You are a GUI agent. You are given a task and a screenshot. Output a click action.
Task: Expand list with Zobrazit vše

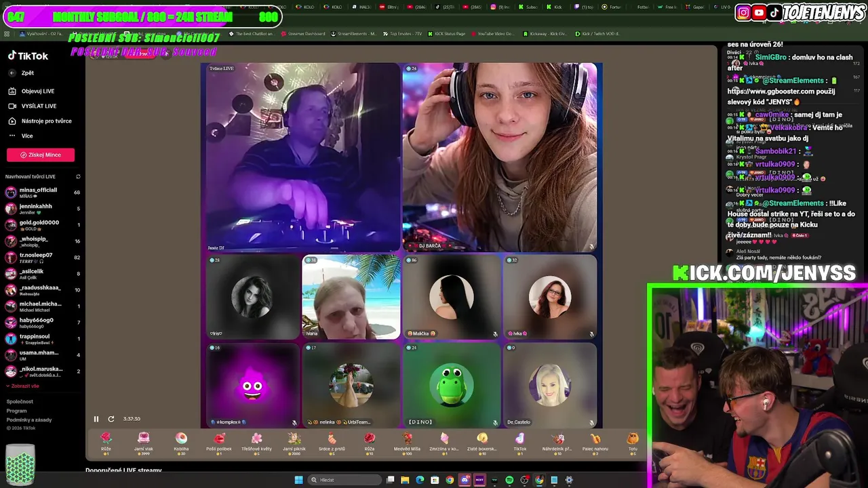pos(23,386)
